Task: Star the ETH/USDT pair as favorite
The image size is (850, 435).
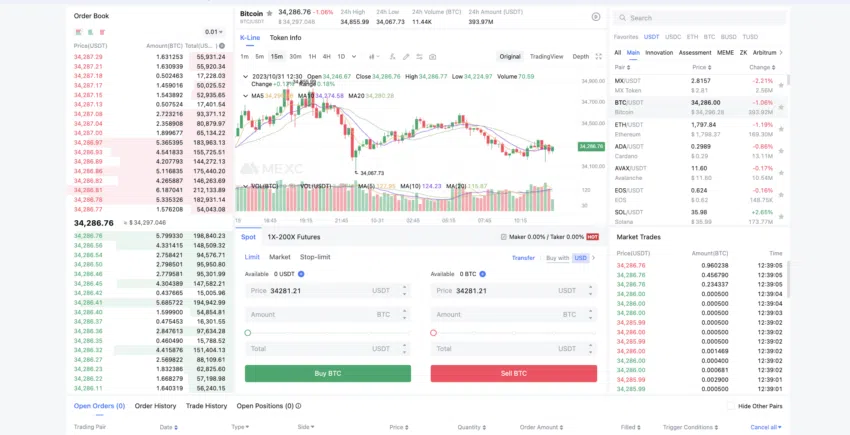Action: pyautogui.click(x=781, y=129)
